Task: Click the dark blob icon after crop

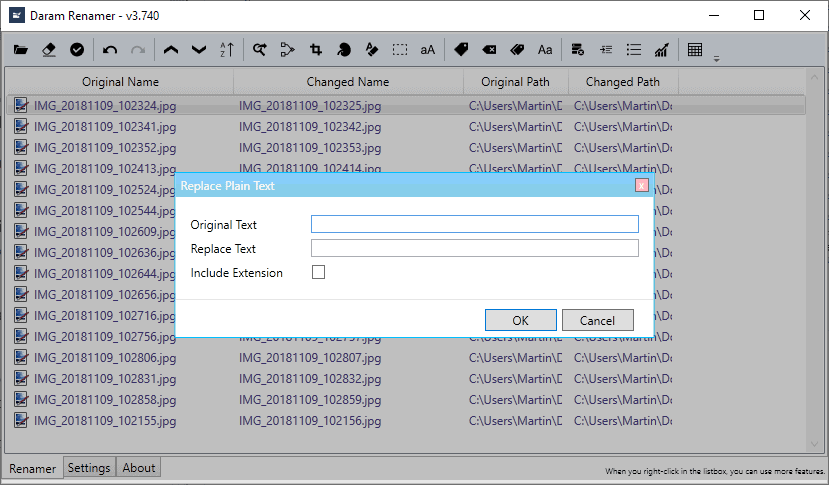Action: (x=344, y=50)
